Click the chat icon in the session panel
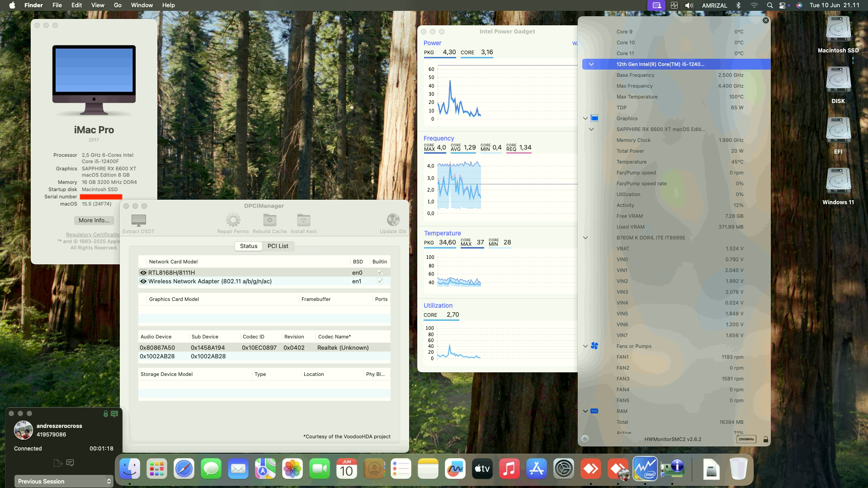868x488 pixels. click(70, 463)
